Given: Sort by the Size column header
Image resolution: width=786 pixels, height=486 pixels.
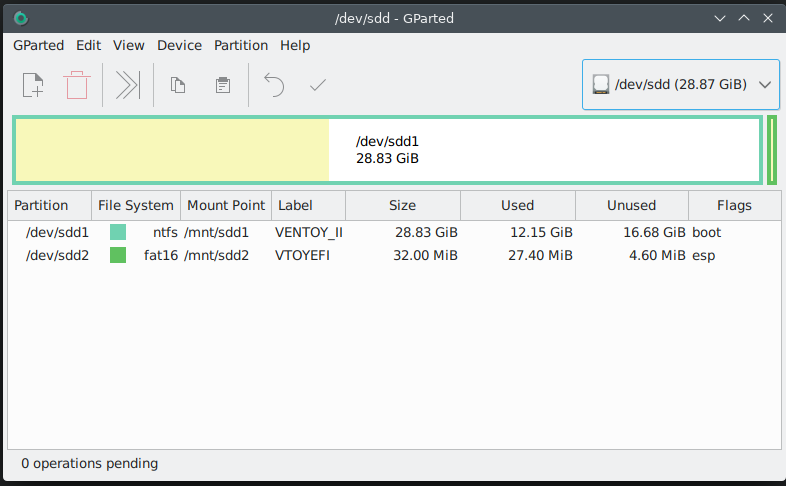Looking at the screenshot, I should pos(402,205).
